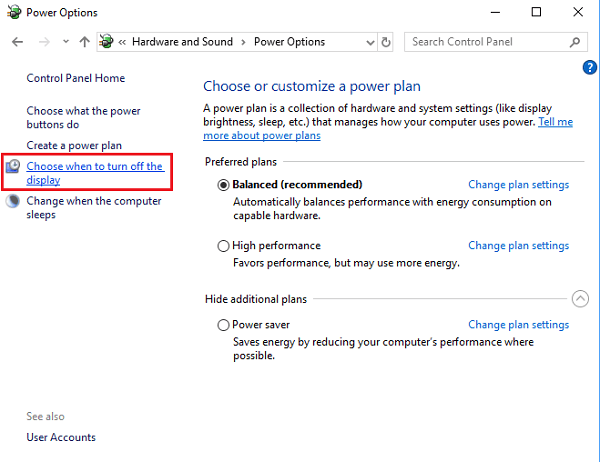Open the address bar history dropdown

(370, 42)
